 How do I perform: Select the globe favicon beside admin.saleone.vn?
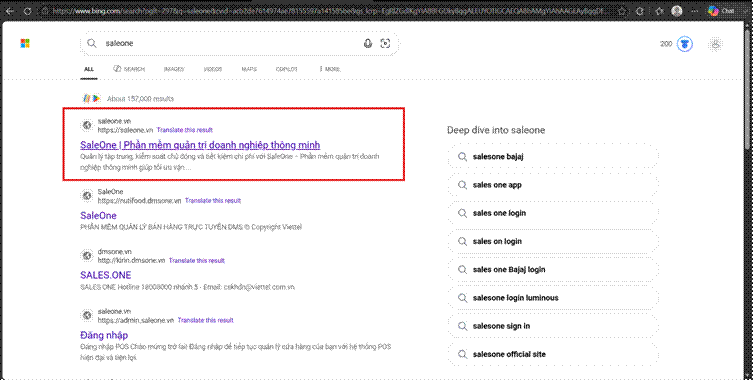87,316
